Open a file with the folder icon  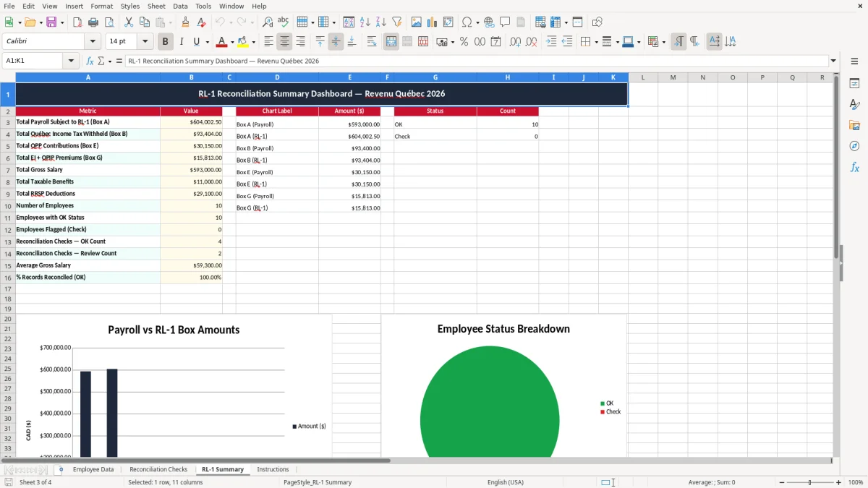pos(29,22)
